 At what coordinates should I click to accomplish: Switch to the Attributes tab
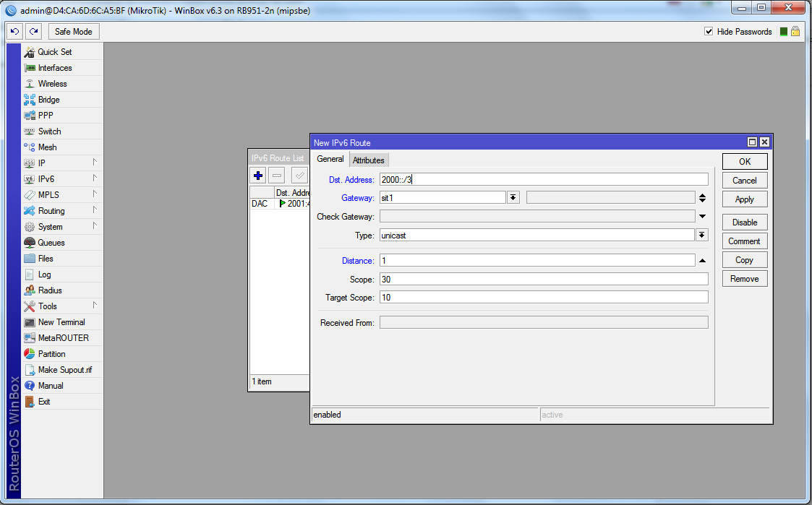point(369,160)
